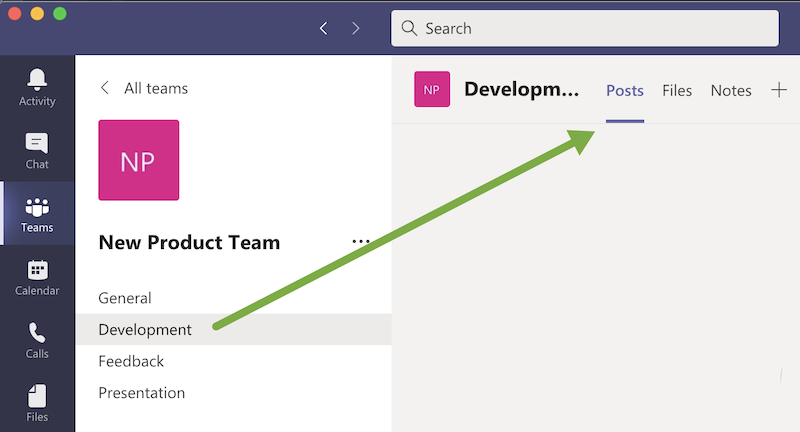
Task: Select the Development channel
Action: click(233, 329)
